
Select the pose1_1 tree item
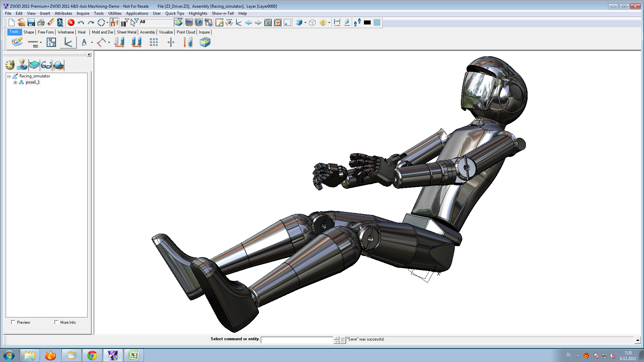tap(33, 82)
